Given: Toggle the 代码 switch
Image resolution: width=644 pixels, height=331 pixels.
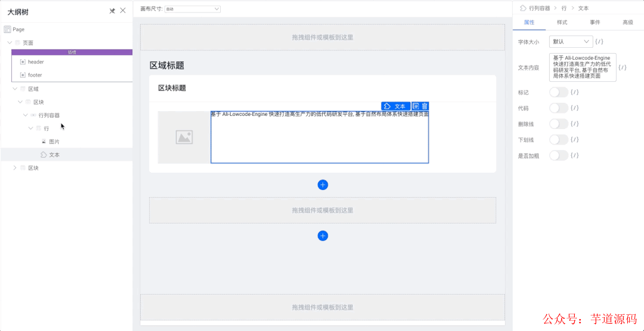Looking at the screenshot, I should [x=559, y=108].
